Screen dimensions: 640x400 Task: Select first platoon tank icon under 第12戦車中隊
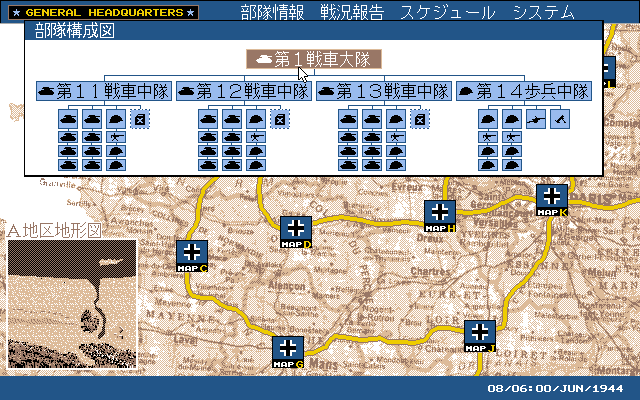(208, 119)
